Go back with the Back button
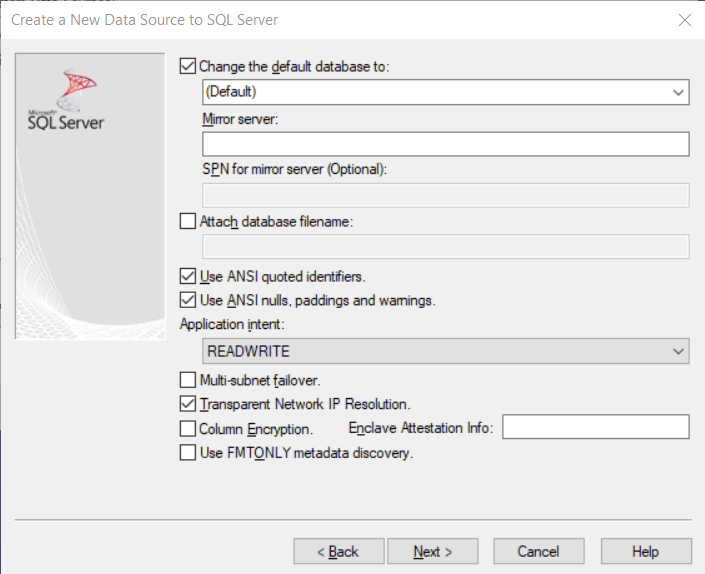 click(337, 551)
